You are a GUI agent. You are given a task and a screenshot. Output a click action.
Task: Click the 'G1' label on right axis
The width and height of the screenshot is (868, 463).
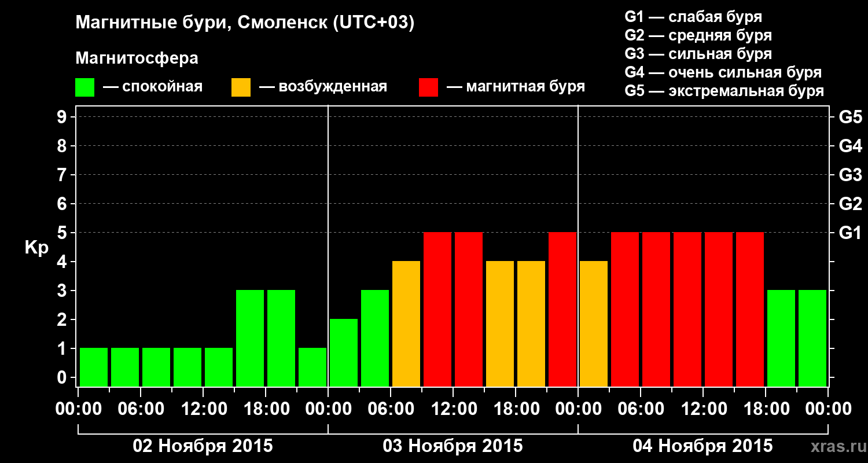click(x=850, y=233)
